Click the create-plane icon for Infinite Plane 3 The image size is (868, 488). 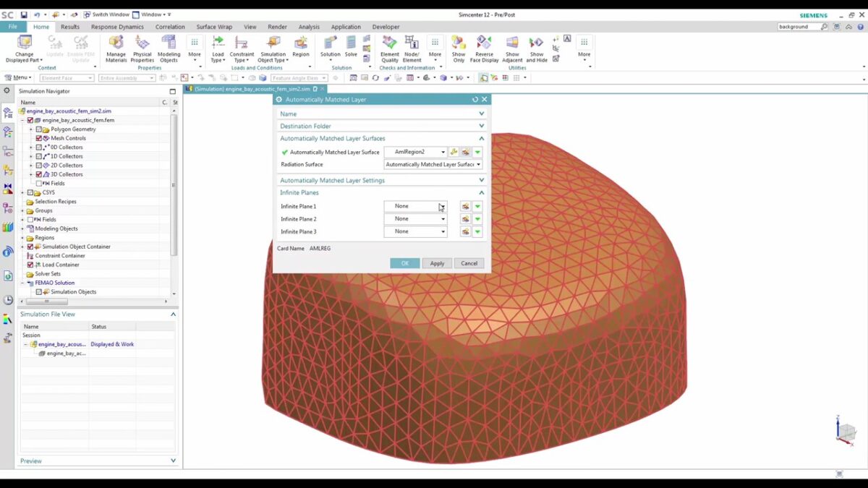tap(465, 231)
